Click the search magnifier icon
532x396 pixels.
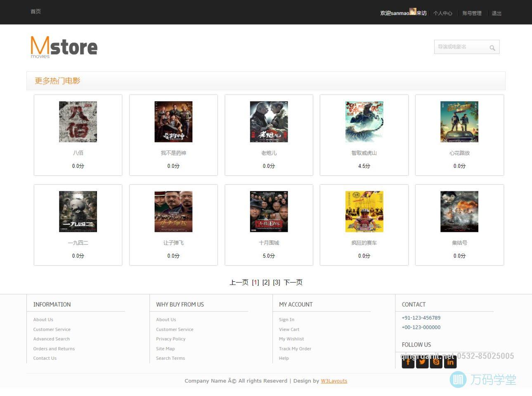pyautogui.click(x=492, y=48)
